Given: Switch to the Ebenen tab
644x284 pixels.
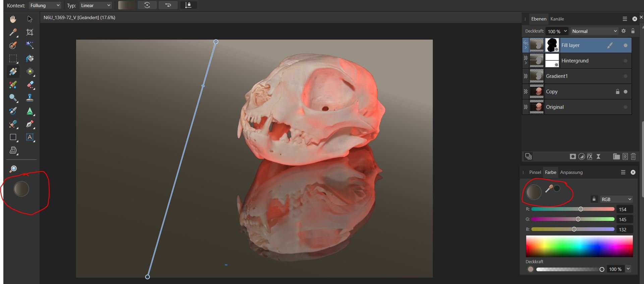Looking at the screenshot, I should click(x=539, y=19).
